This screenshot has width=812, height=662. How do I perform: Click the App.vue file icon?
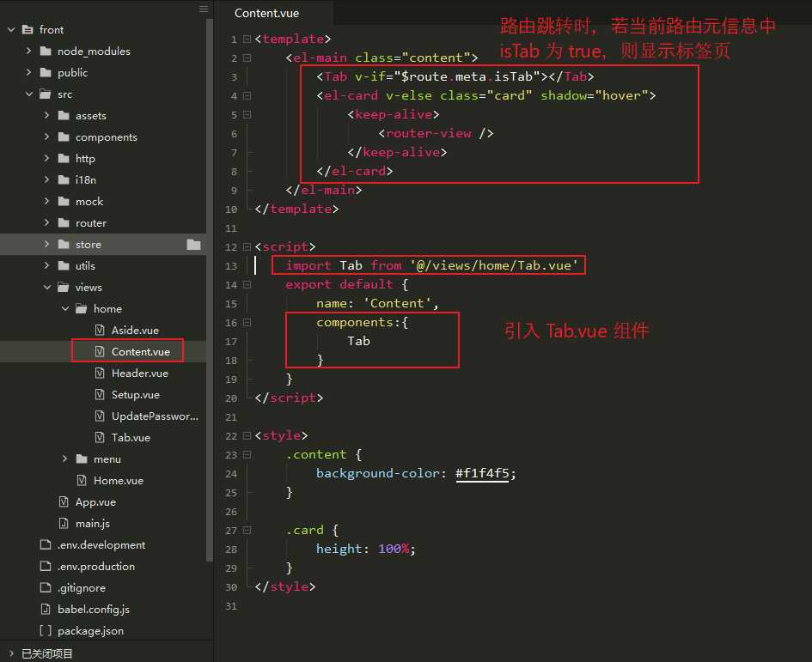[64, 501]
